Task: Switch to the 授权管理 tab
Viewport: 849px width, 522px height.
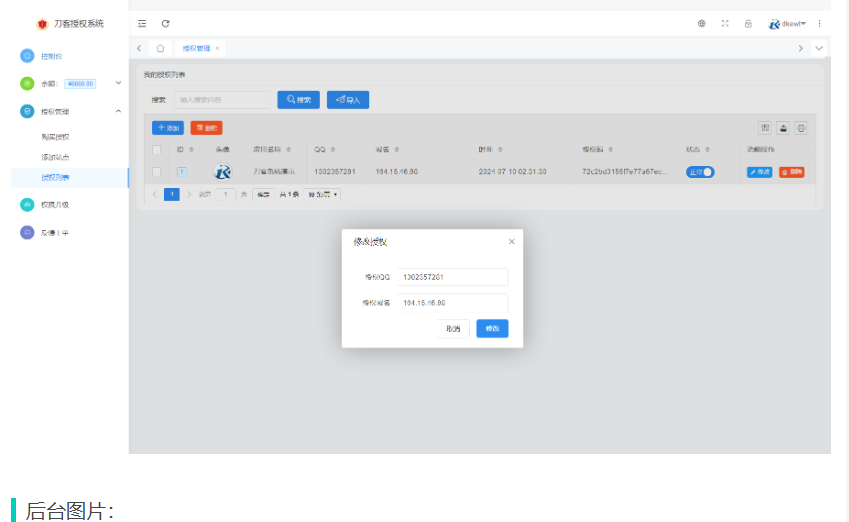Action: (x=196, y=48)
